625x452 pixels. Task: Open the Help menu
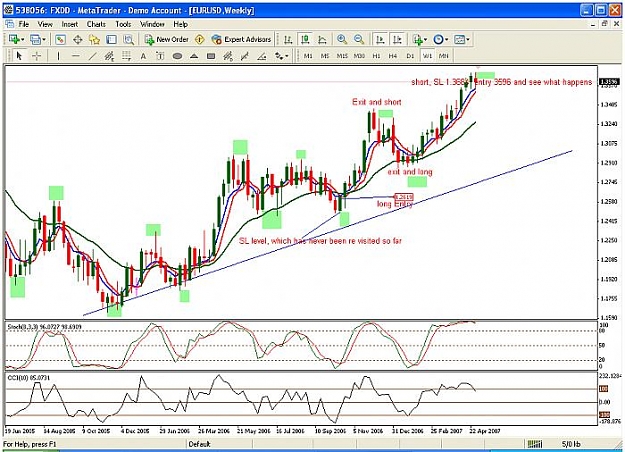tap(180, 24)
